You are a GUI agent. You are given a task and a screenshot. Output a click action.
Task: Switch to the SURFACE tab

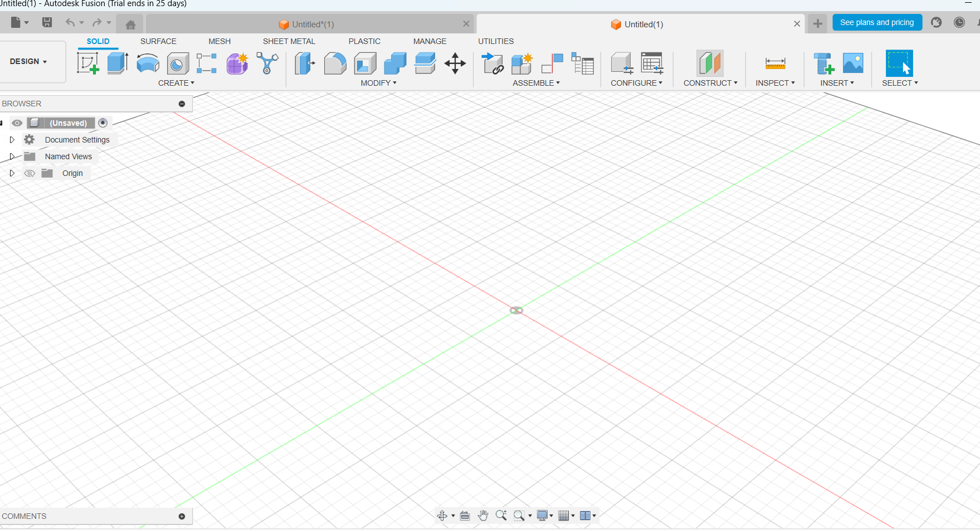click(x=158, y=41)
